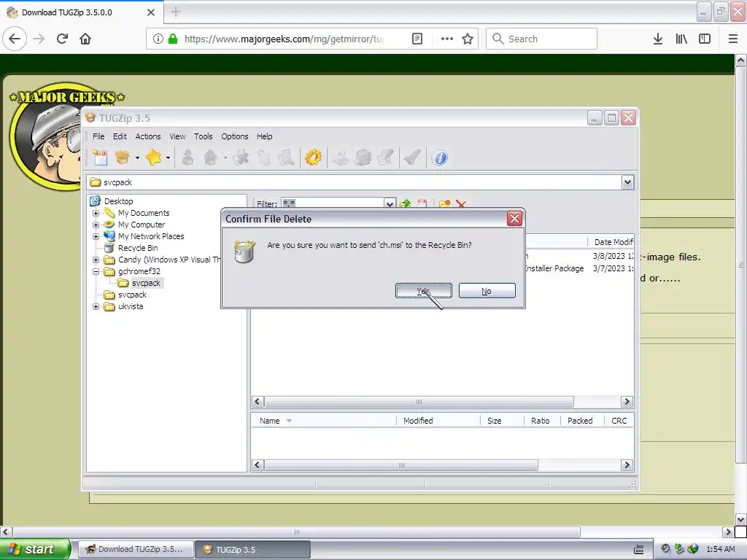Click the blue info About icon
This screenshot has width=747, height=560.
point(440,157)
